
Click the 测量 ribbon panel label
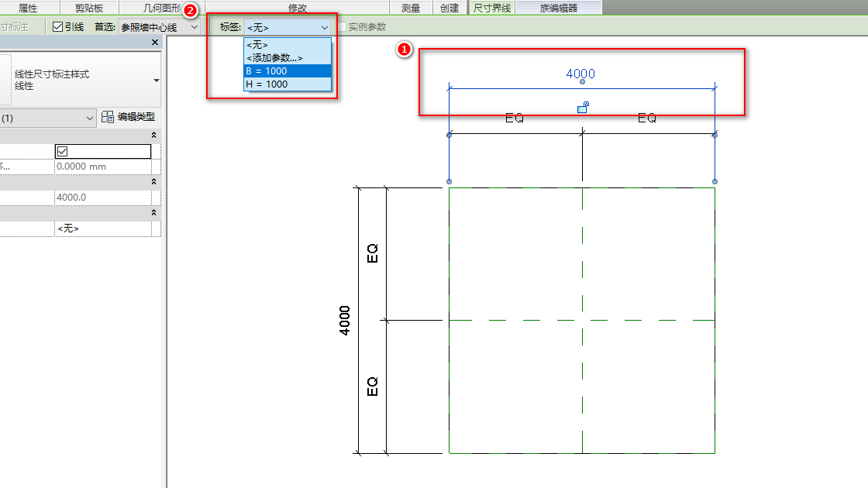(x=411, y=8)
